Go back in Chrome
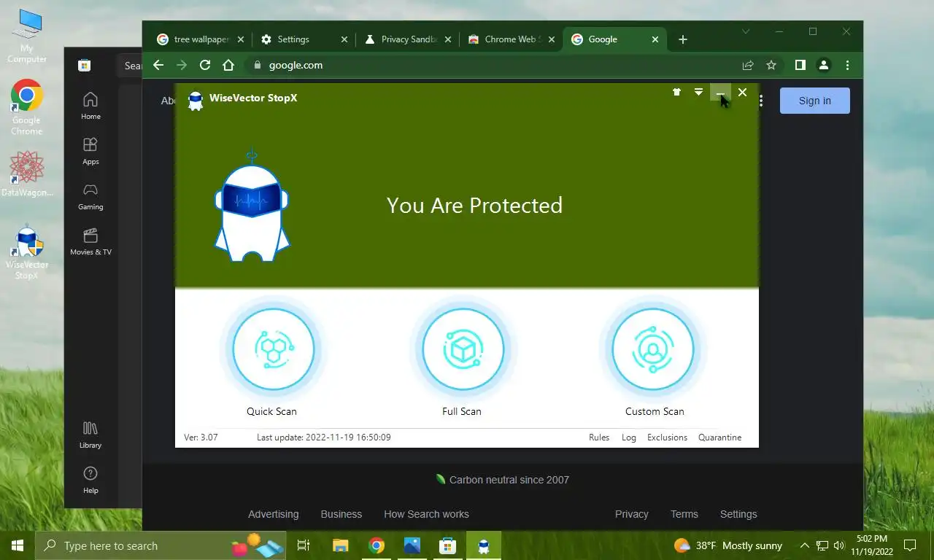The image size is (934, 560). [158, 65]
